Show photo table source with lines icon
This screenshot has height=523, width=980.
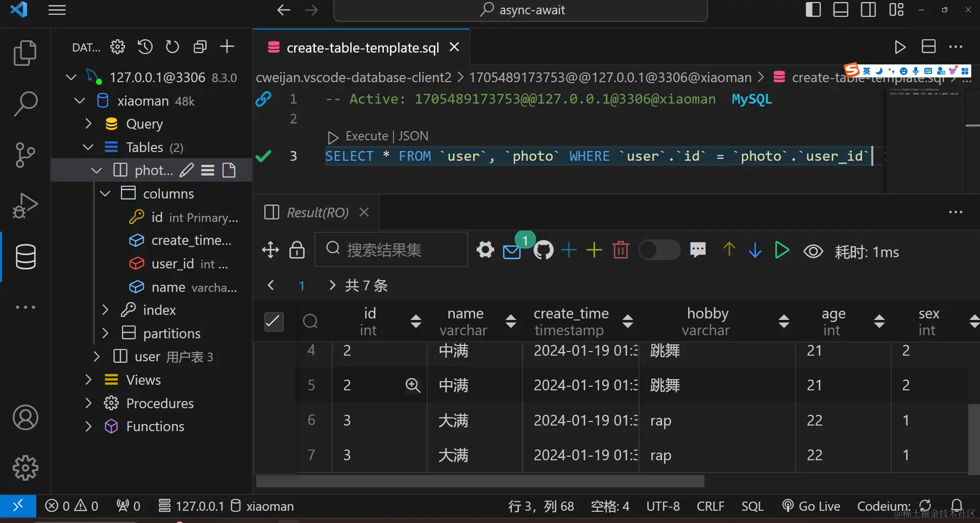pos(208,170)
